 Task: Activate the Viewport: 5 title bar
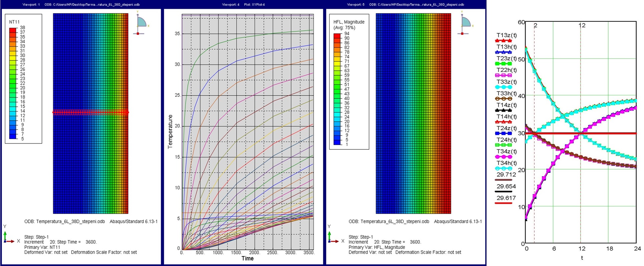click(x=405, y=5)
